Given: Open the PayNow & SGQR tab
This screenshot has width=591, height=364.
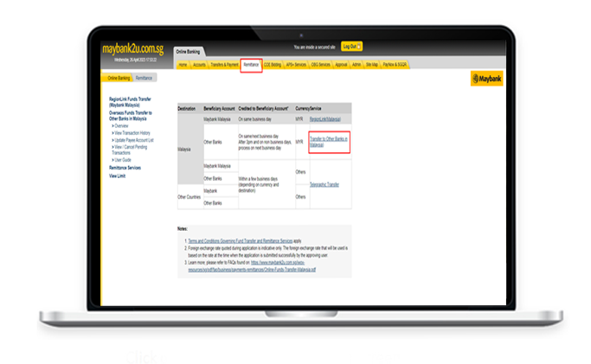Looking at the screenshot, I should tap(395, 65).
